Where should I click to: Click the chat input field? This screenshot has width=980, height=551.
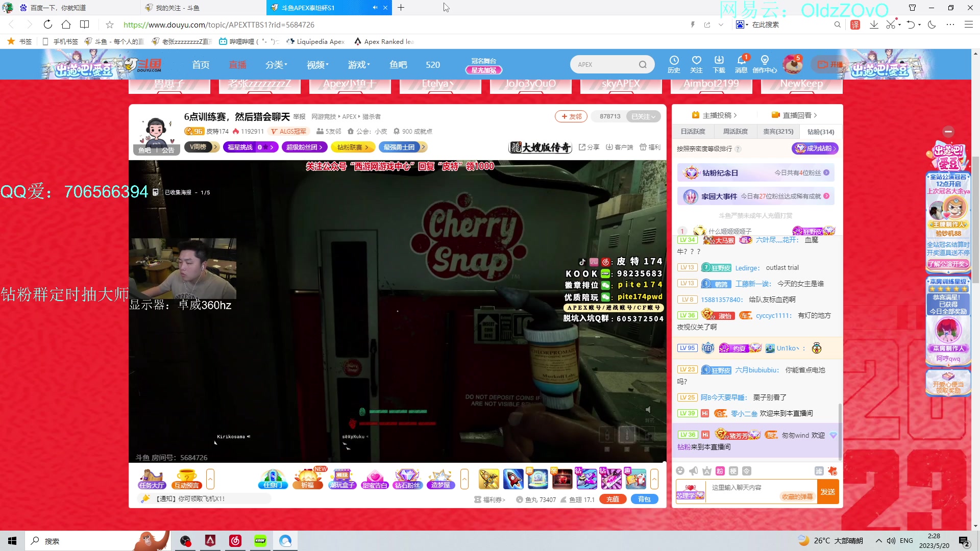point(761,492)
